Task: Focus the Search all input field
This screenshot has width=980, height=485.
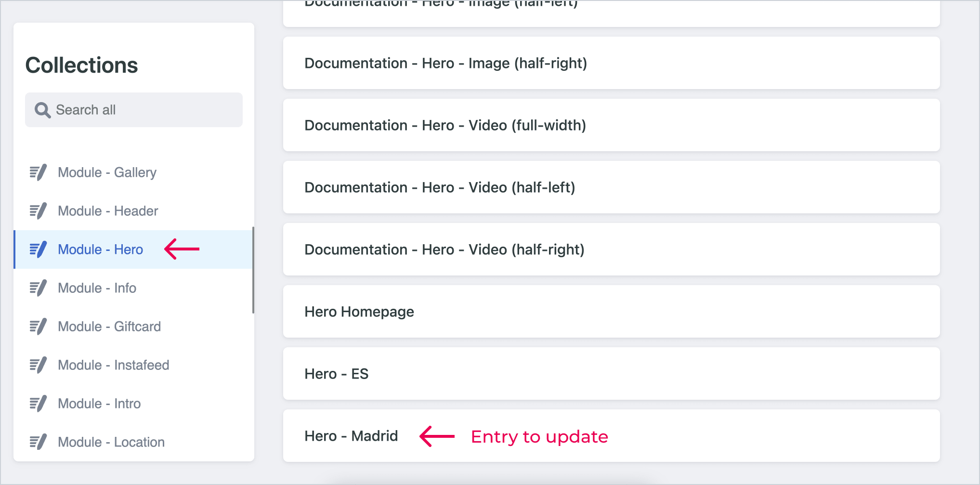Action: click(134, 110)
